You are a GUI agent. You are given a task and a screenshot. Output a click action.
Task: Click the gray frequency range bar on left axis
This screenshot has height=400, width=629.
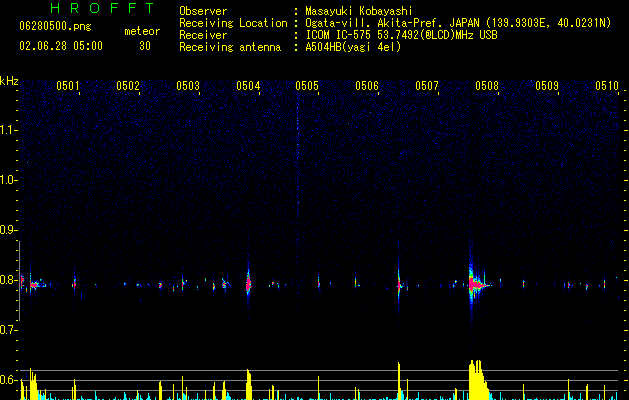click(19, 280)
